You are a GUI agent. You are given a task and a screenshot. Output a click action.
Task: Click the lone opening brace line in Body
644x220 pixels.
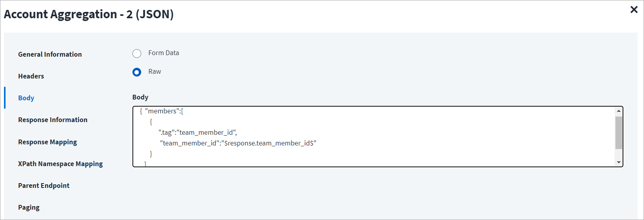coord(151,122)
